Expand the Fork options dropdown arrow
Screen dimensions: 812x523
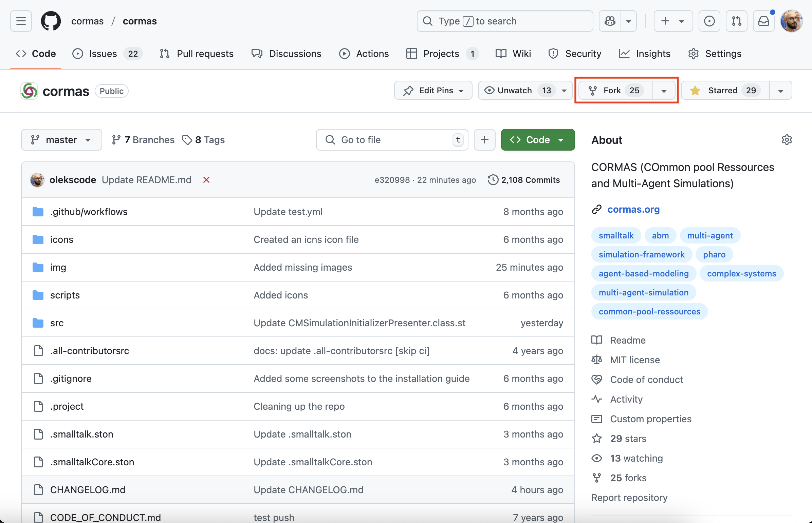pos(663,91)
